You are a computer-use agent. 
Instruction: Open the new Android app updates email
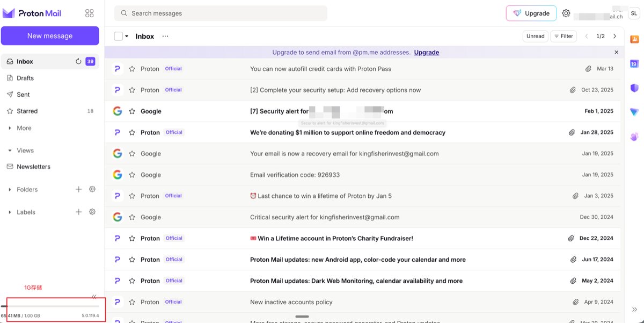click(x=363, y=260)
